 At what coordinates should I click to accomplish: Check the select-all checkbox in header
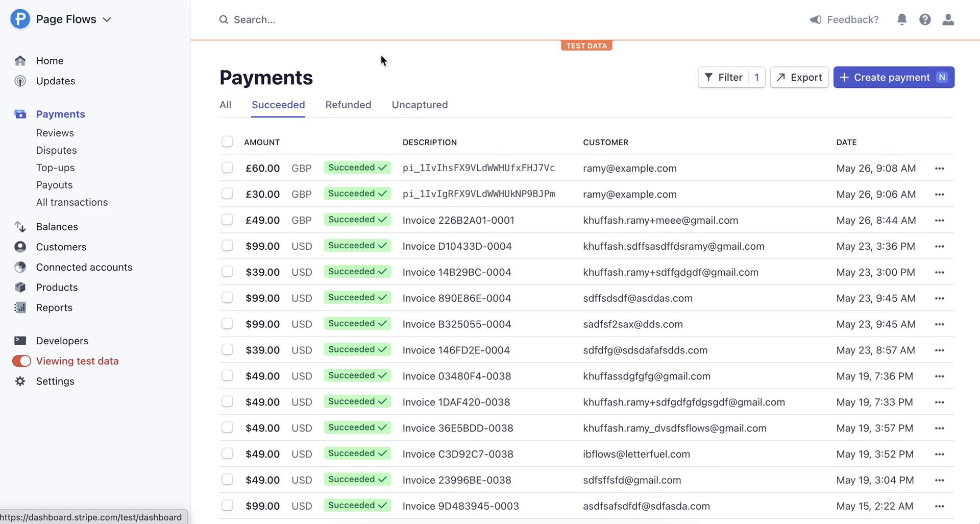227,142
